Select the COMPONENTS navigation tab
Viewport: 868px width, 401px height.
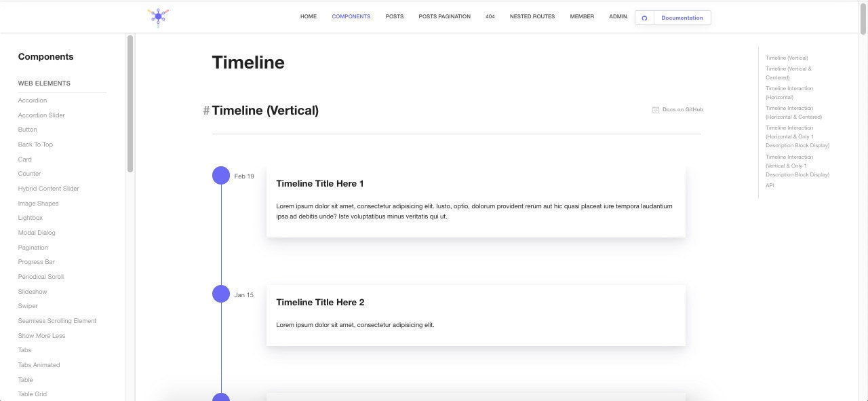[x=351, y=16]
